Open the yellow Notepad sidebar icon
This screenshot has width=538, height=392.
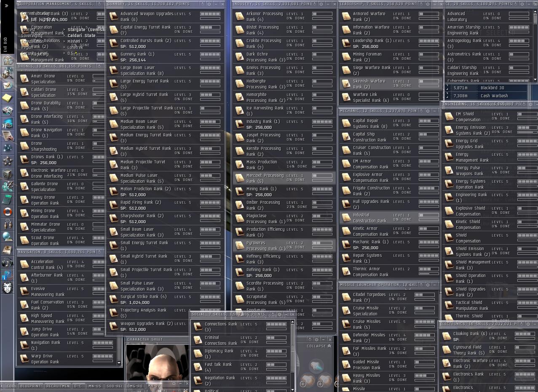[8, 98]
